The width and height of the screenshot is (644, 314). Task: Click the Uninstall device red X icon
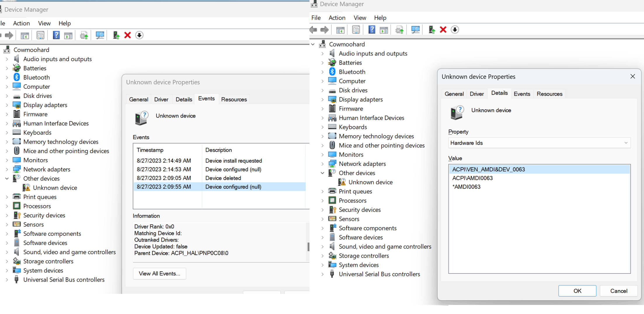click(443, 29)
